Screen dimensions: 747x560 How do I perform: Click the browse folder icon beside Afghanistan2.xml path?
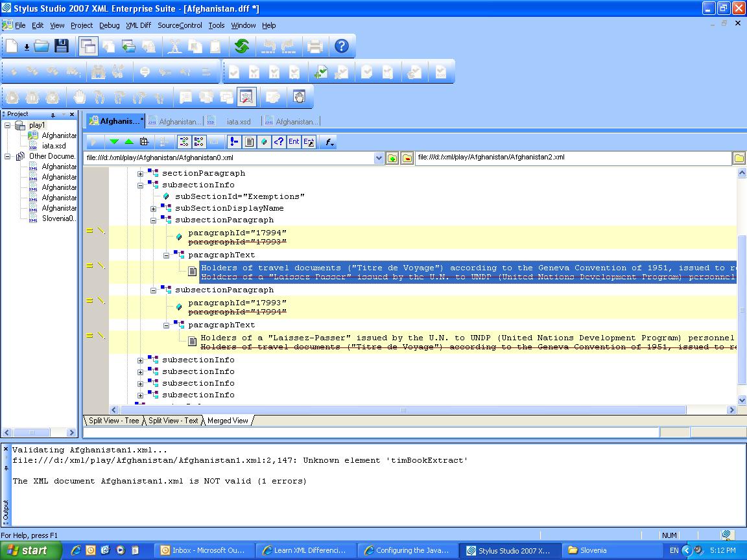(x=739, y=158)
